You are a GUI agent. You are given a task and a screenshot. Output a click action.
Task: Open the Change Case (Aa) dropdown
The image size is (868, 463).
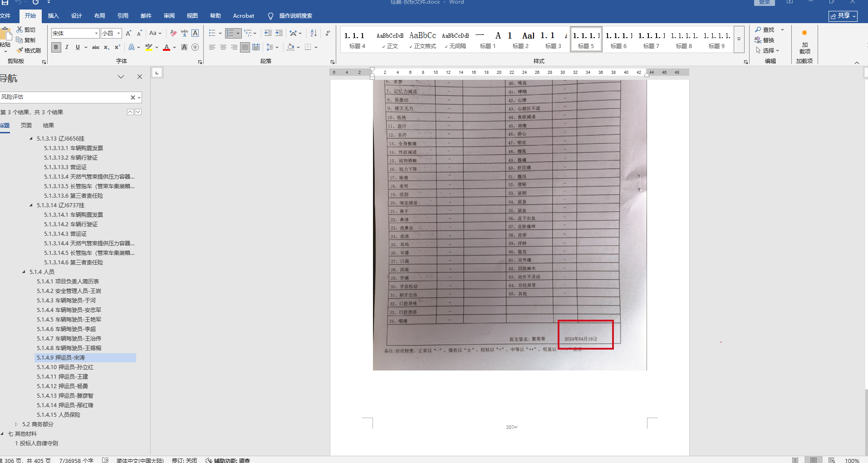coord(155,33)
